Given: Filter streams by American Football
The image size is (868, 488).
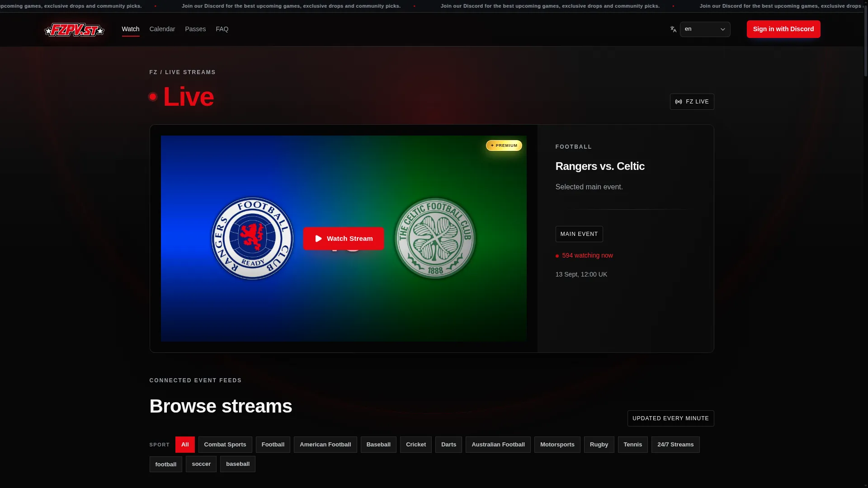Looking at the screenshot, I should pos(325,445).
